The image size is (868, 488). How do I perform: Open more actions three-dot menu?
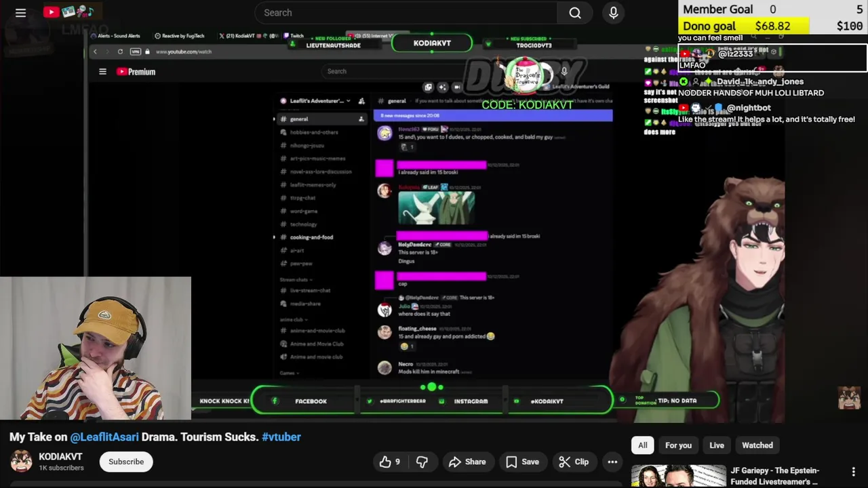612,462
